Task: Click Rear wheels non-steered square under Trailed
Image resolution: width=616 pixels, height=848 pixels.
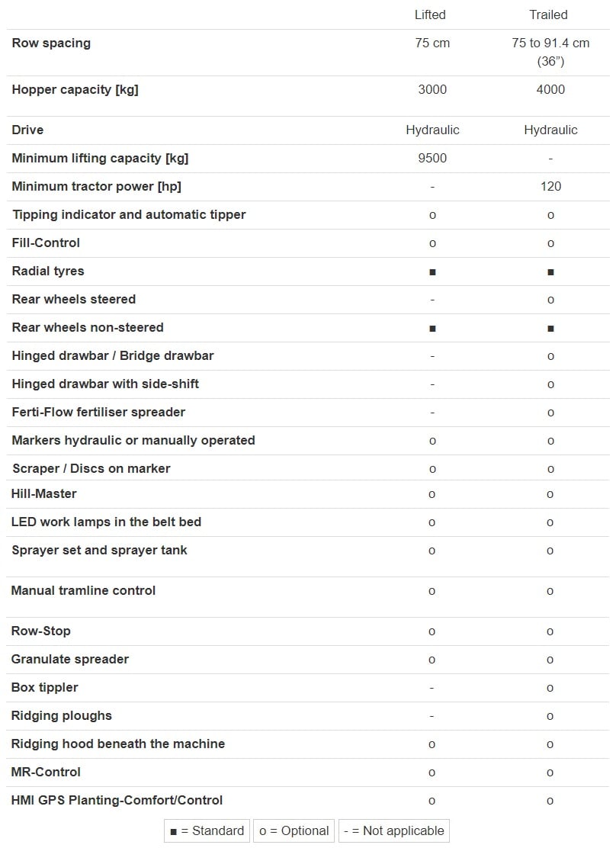Action: [x=550, y=328]
